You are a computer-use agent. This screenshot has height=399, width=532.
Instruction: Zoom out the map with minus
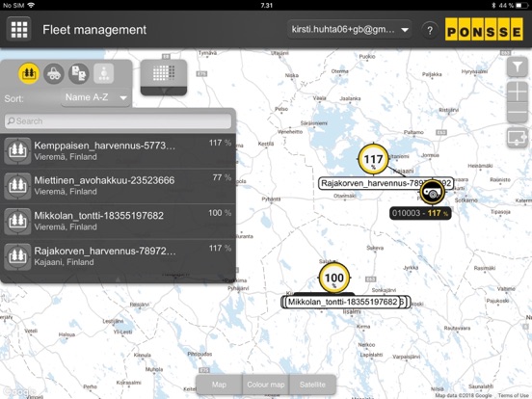click(518, 112)
